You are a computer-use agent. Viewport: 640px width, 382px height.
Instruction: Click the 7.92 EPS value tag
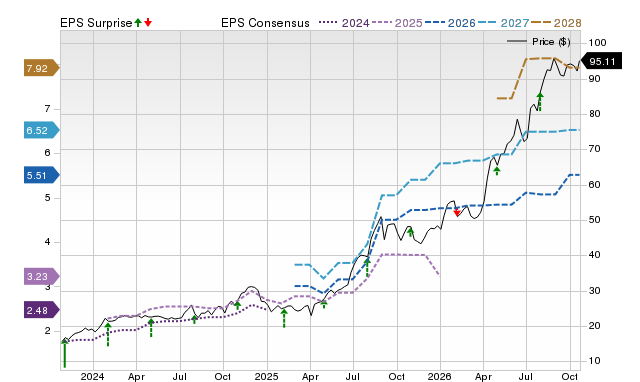[x=42, y=68]
